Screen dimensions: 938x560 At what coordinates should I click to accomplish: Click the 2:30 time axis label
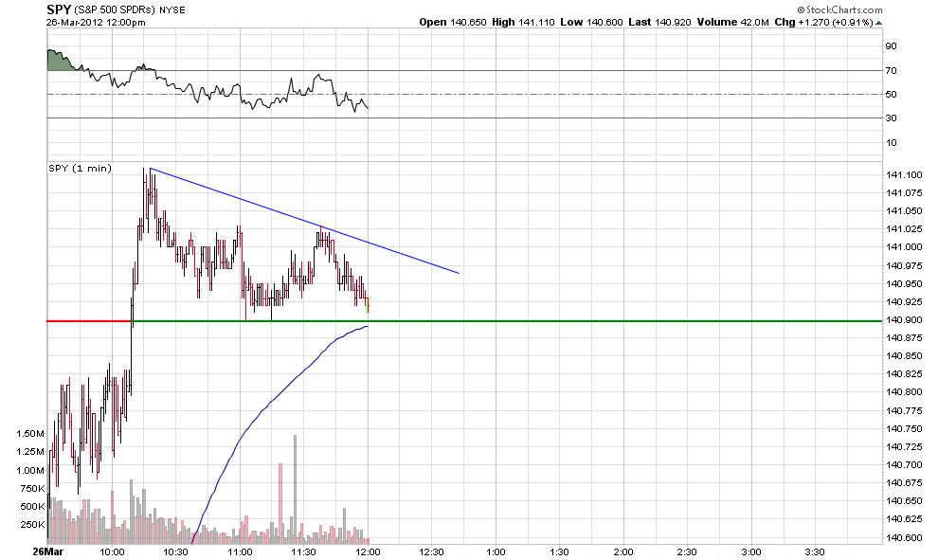[x=687, y=551]
